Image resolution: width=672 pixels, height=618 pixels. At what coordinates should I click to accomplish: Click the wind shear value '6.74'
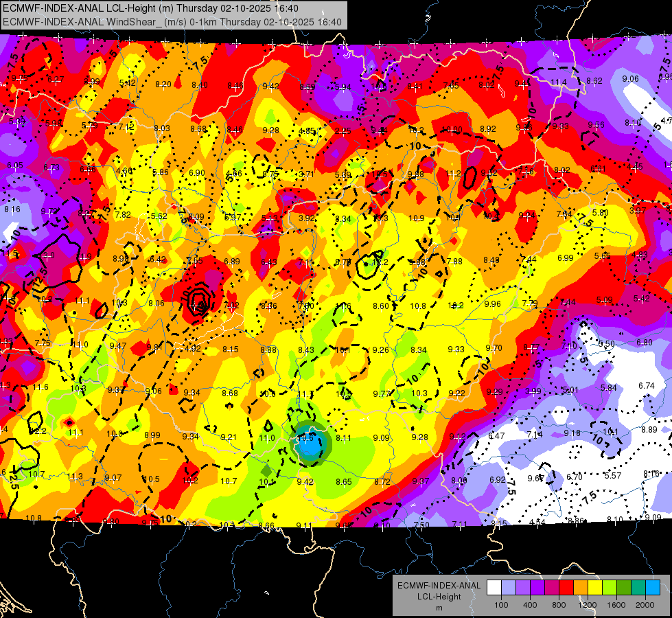click(647, 385)
